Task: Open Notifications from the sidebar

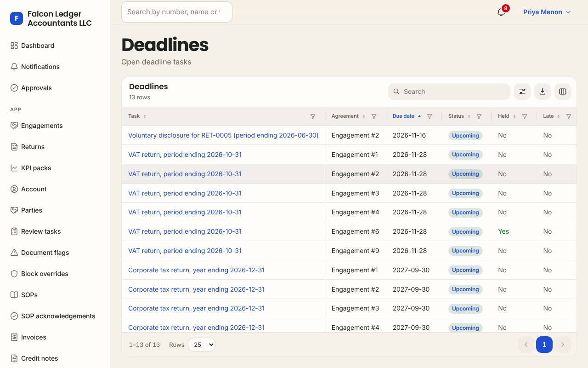Action: pos(55,67)
